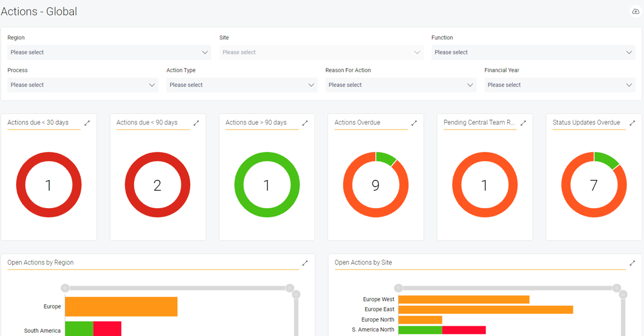Click right zoom handle of Region chart slider

(x=289, y=288)
